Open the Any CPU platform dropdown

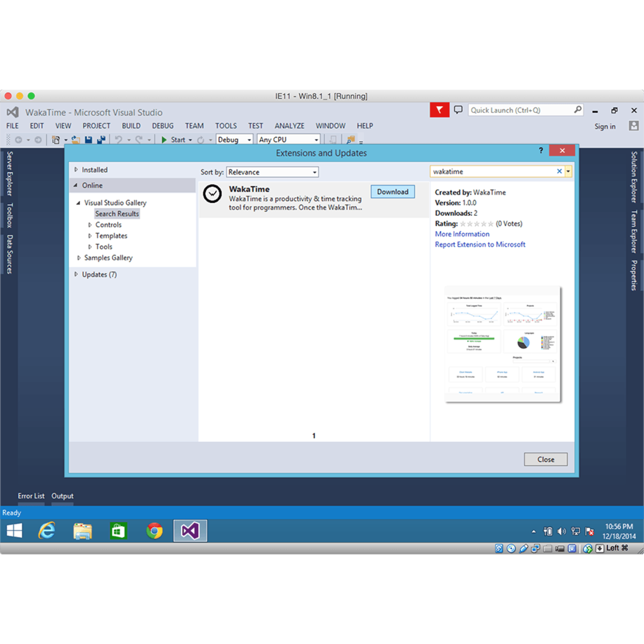tap(288, 140)
